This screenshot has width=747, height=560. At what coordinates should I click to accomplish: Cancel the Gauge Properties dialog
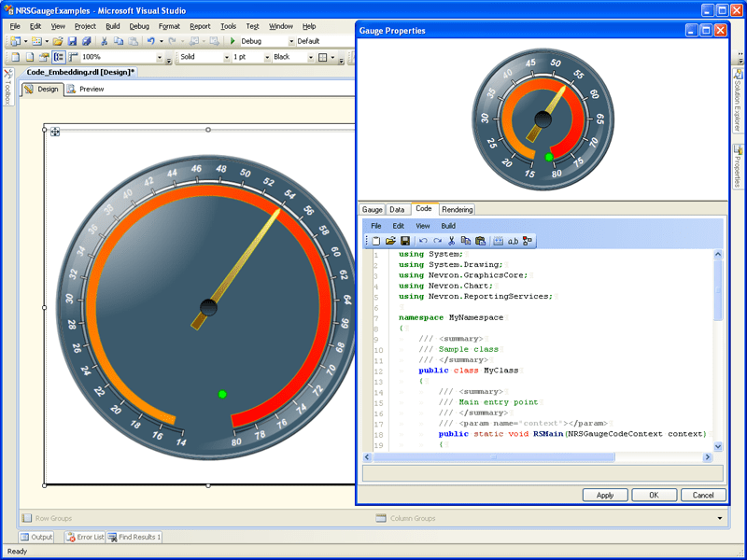pyautogui.click(x=703, y=496)
